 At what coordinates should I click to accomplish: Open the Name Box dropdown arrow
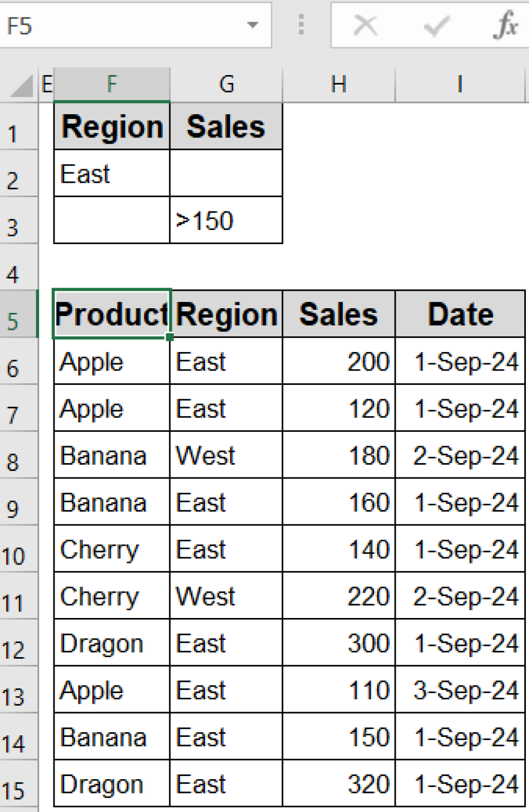[x=253, y=25]
